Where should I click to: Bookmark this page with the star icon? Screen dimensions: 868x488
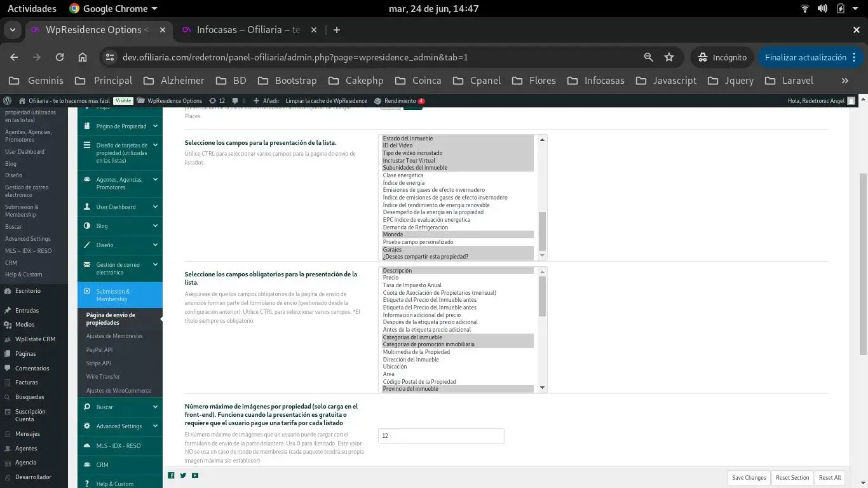pyautogui.click(x=669, y=57)
